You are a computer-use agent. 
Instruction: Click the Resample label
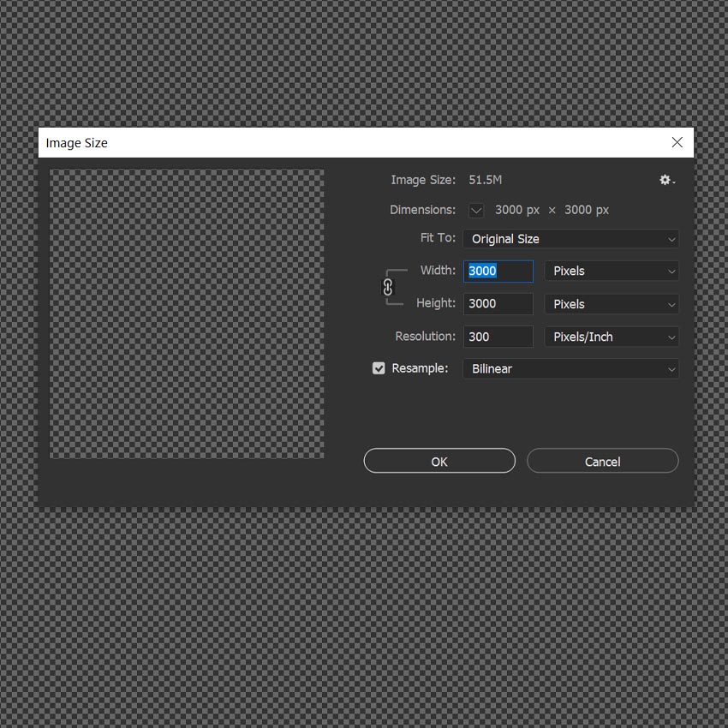point(420,368)
